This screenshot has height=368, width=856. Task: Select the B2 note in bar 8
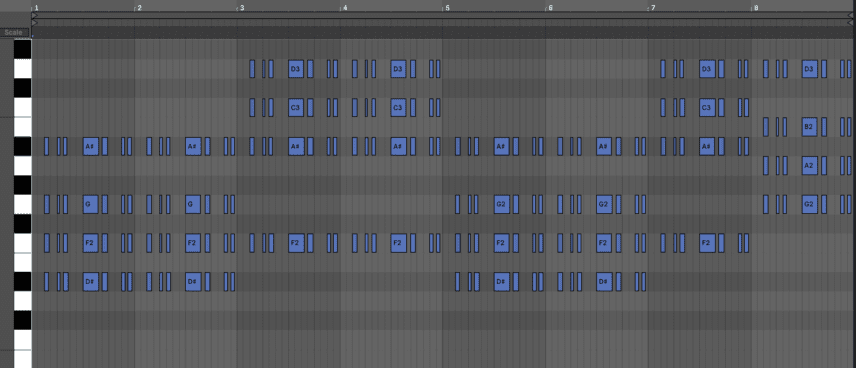(810, 127)
